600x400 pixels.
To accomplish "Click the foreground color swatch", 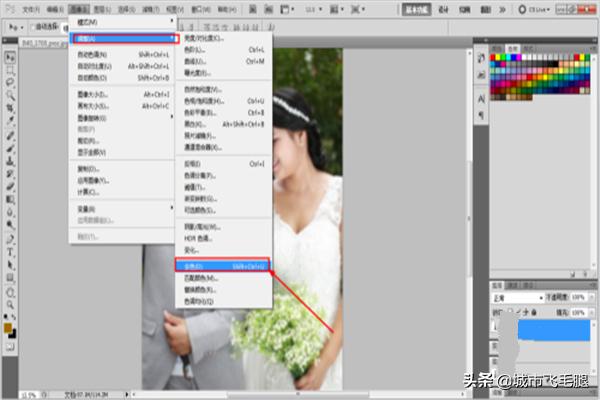I will [8, 328].
